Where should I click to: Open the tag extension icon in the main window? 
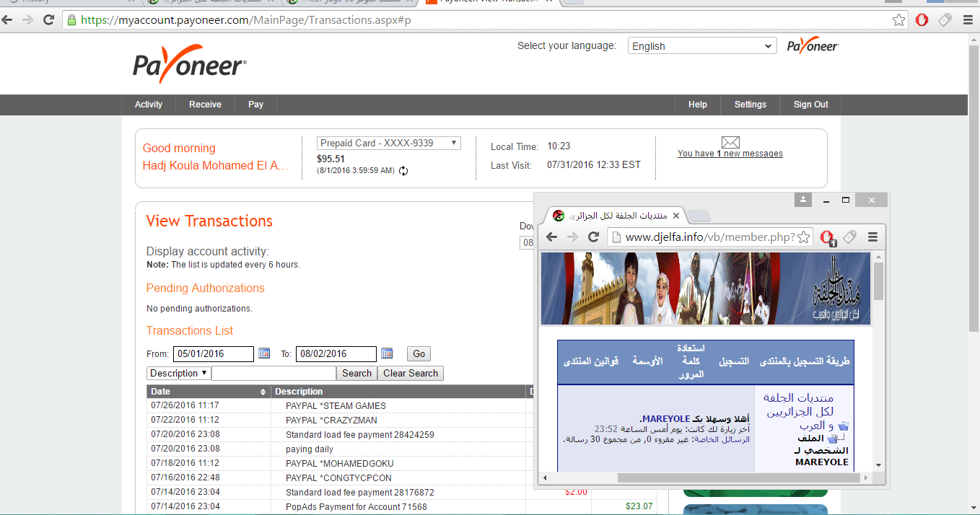click(945, 20)
